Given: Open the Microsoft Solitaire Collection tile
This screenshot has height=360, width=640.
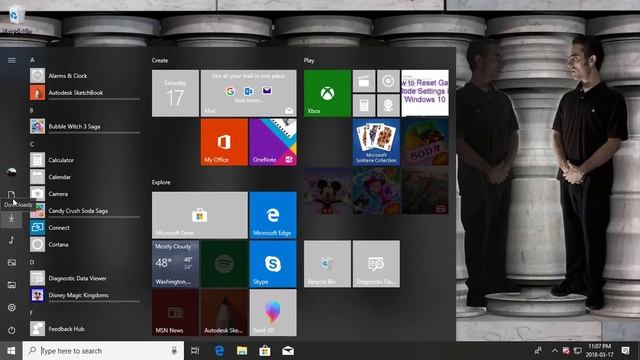Looking at the screenshot, I should (x=376, y=142).
